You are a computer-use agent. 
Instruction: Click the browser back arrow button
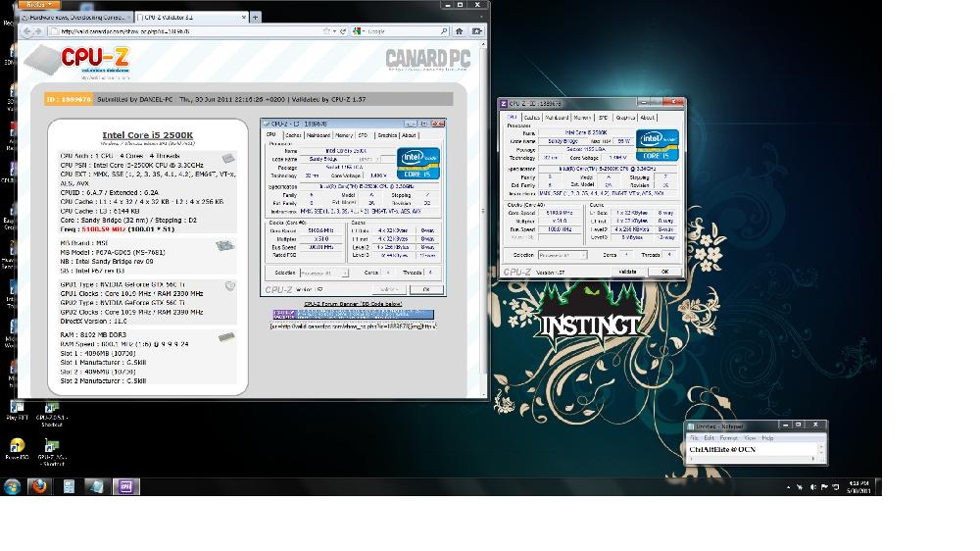pyautogui.click(x=26, y=31)
